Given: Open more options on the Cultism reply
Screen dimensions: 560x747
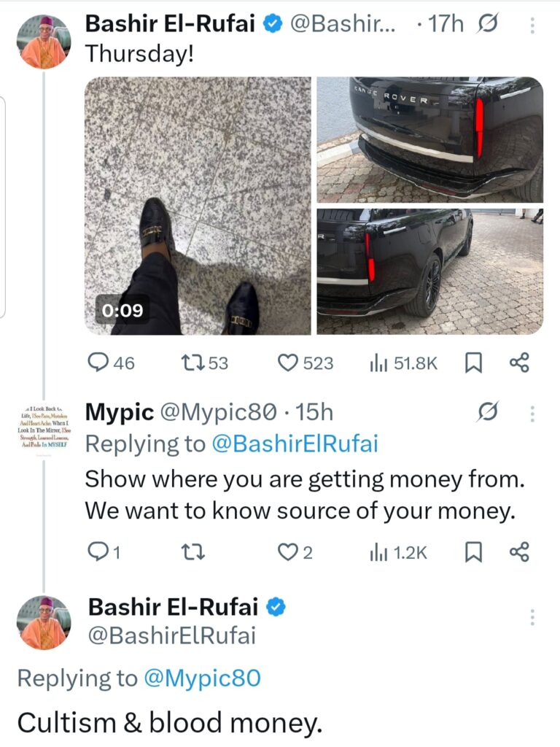Looking at the screenshot, I should (x=533, y=616).
